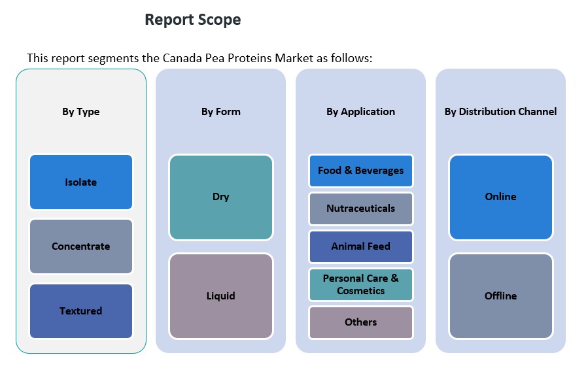Click the By Application heading
The height and width of the screenshot is (389, 588).
click(x=361, y=112)
